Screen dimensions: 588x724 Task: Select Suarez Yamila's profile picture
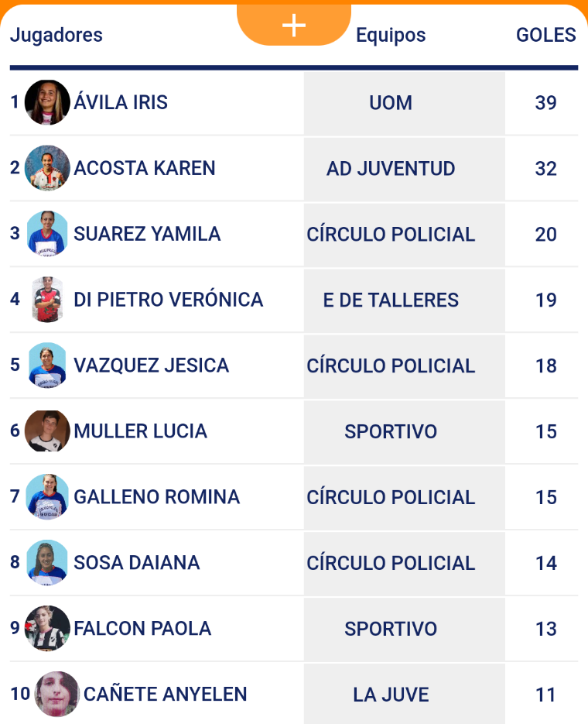[47, 234]
